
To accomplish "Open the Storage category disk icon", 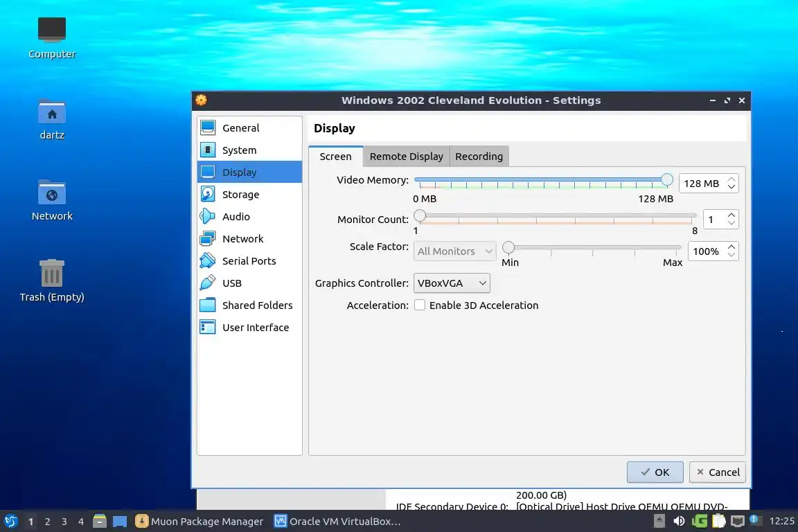I will pos(208,194).
